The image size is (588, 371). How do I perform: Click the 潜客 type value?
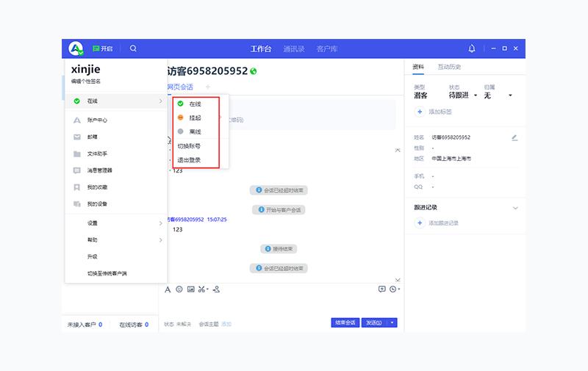point(420,96)
